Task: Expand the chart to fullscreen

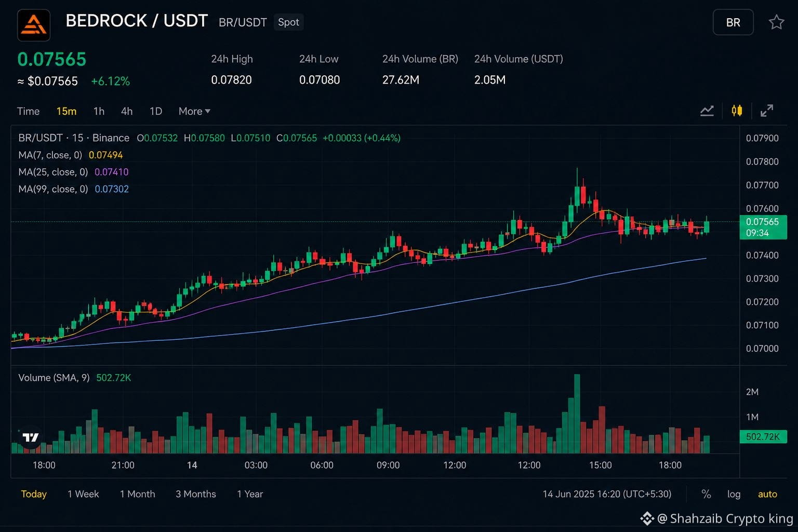Action: (x=767, y=111)
